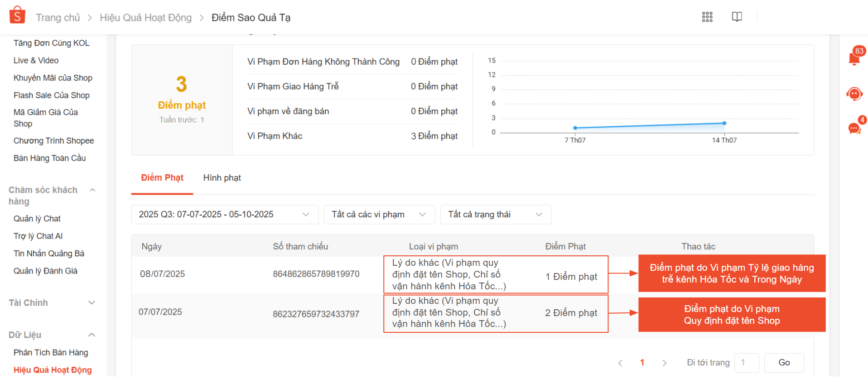The height and width of the screenshot is (379, 868).
Task: Switch to the Hình phạt tab
Action: 222,178
